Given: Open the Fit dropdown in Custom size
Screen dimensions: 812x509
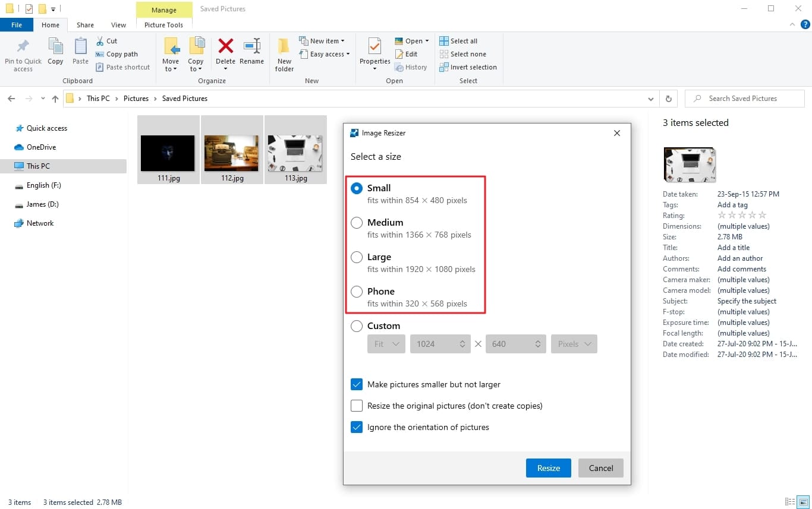Looking at the screenshot, I should pos(386,344).
